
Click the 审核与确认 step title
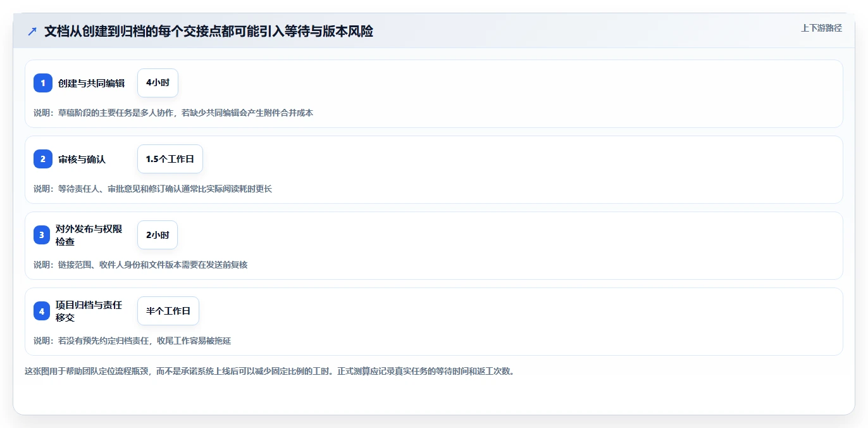82,160
